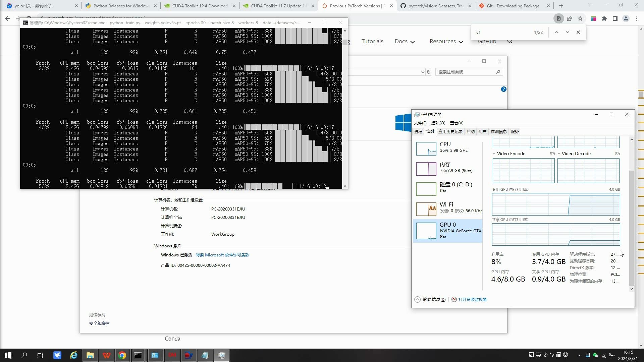The width and height of the screenshot is (644, 362).
Task: Open Chrome side panel icon
Action: (x=615, y=19)
